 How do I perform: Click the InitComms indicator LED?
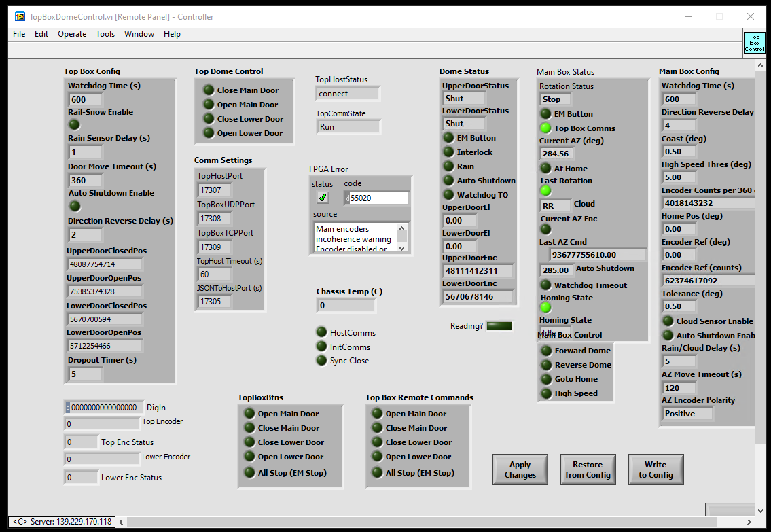tap(321, 347)
